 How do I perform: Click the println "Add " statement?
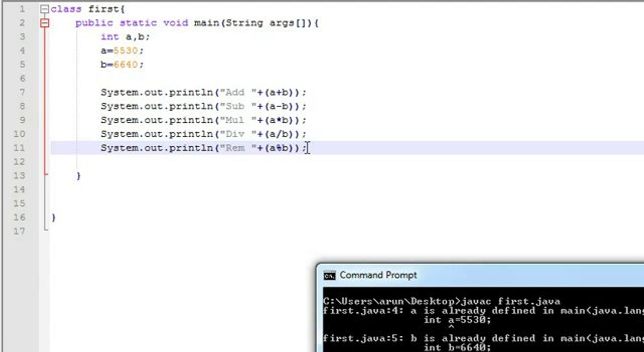coord(204,92)
